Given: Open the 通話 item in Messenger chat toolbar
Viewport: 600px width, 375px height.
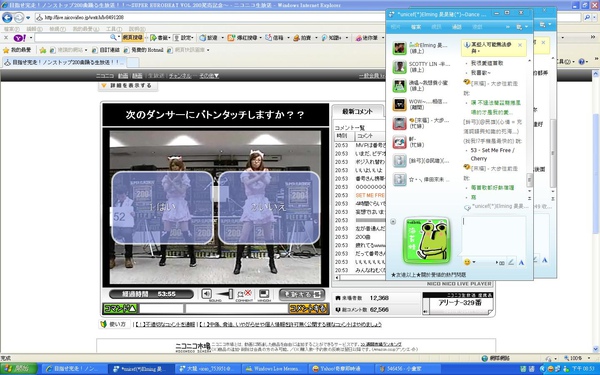Looking at the screenshot, I should point(457,27).
